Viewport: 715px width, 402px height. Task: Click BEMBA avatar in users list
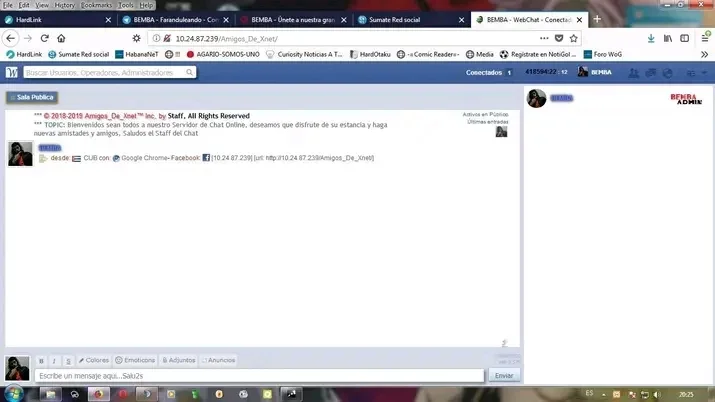[x=536, y=98]
